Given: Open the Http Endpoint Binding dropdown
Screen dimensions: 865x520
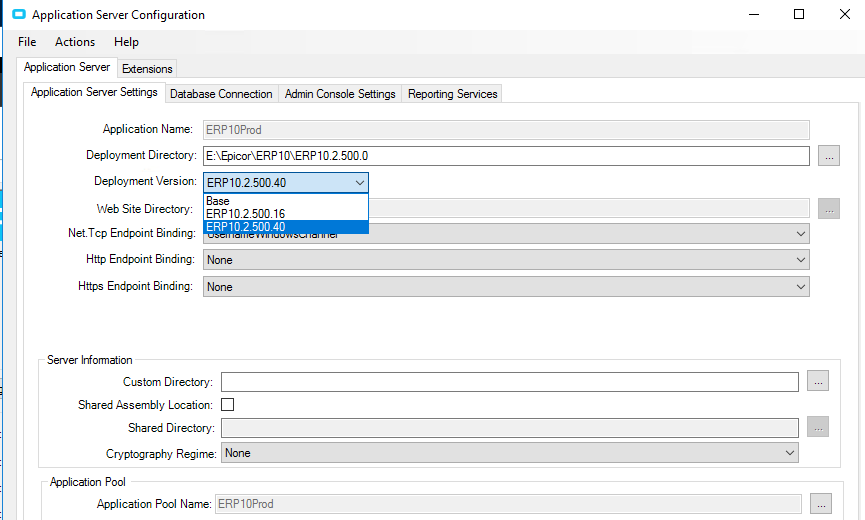Looking at the screenshot, I should pos(800,260).
